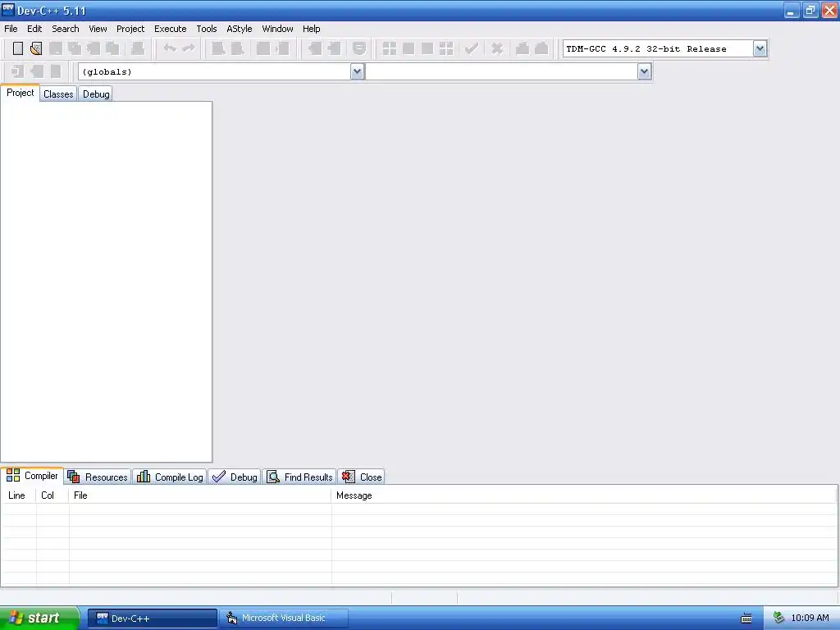Open the Window menu
The image size is (840, 630).
(x=277, y=29)
